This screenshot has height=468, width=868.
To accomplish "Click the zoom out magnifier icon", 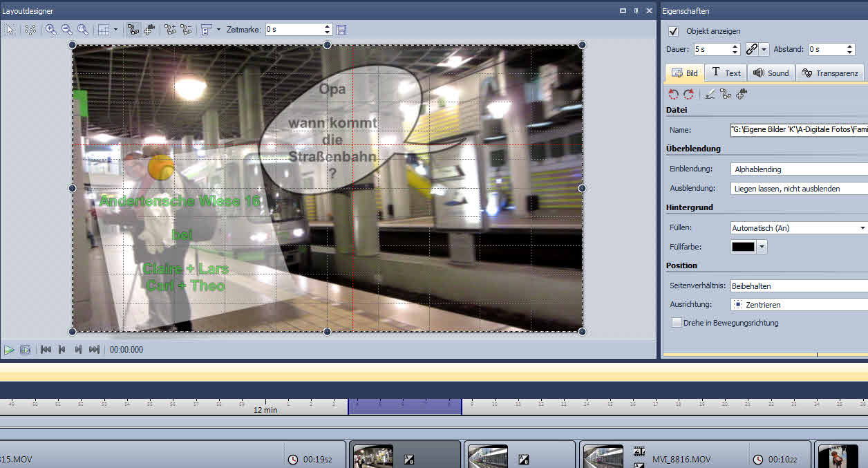I will [x=67, y=30].
